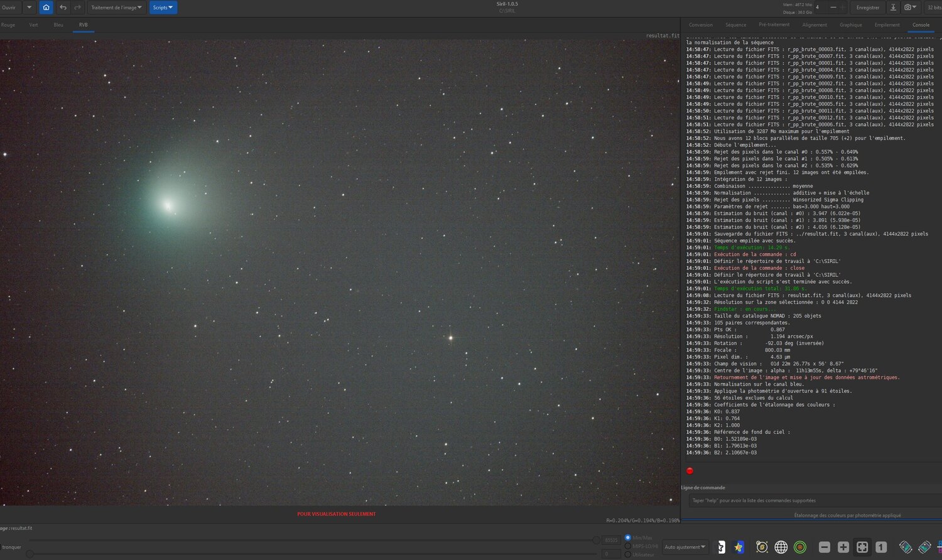Screen dimensions: 942x560
Task: Open the Traitement de l'image menu
Action: (116, 8)
